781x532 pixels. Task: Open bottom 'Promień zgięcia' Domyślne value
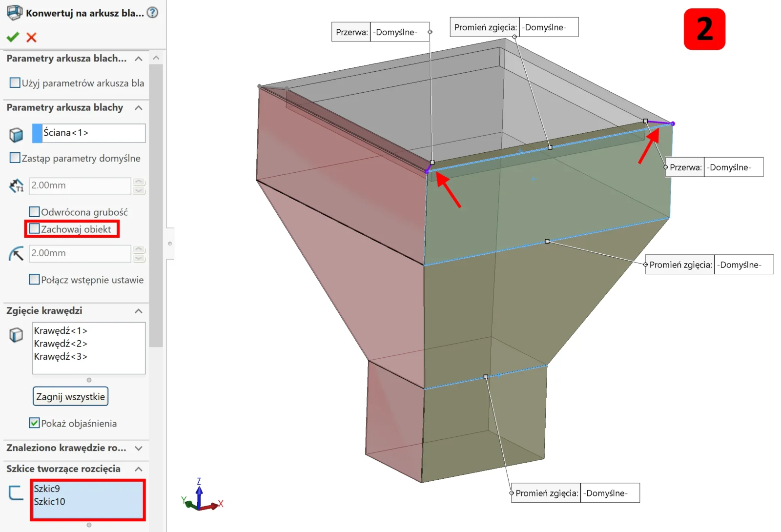pyautogui.click(x=610, y=493)
